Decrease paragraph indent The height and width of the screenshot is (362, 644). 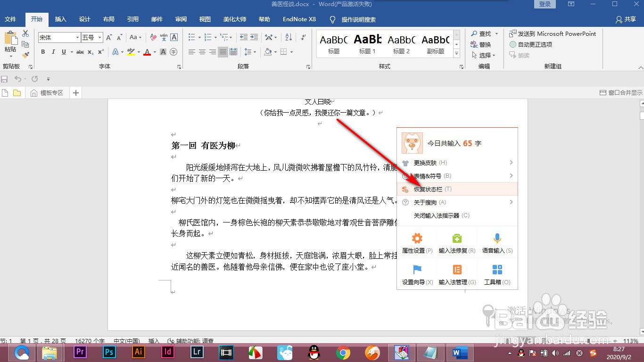244,37
